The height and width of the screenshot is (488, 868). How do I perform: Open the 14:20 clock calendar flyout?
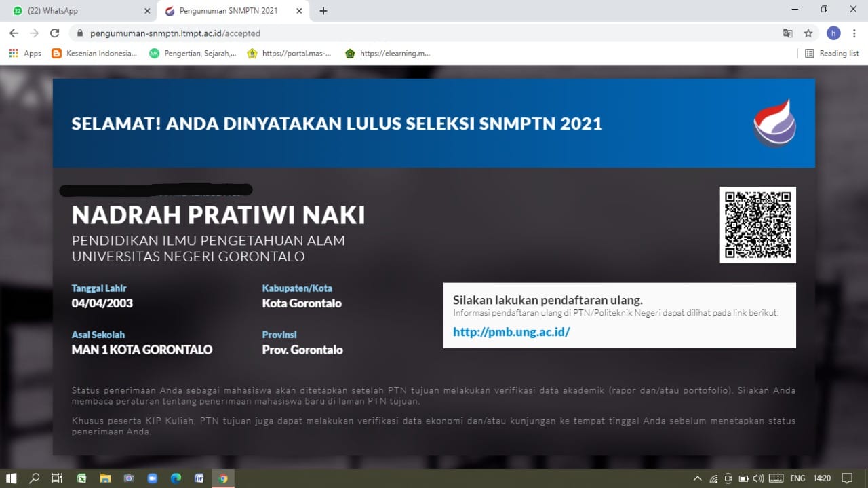[x=822, y=478]
